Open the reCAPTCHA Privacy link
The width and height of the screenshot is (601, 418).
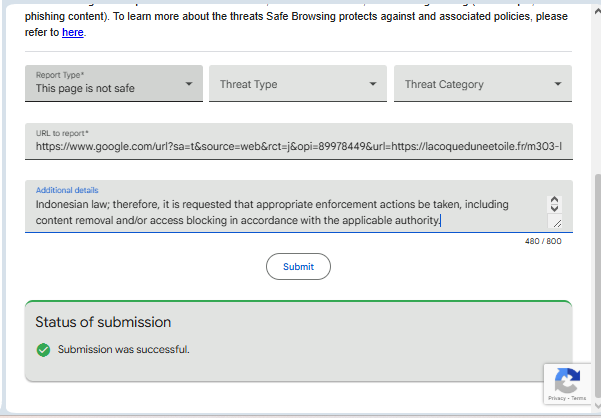coord(556,398)
